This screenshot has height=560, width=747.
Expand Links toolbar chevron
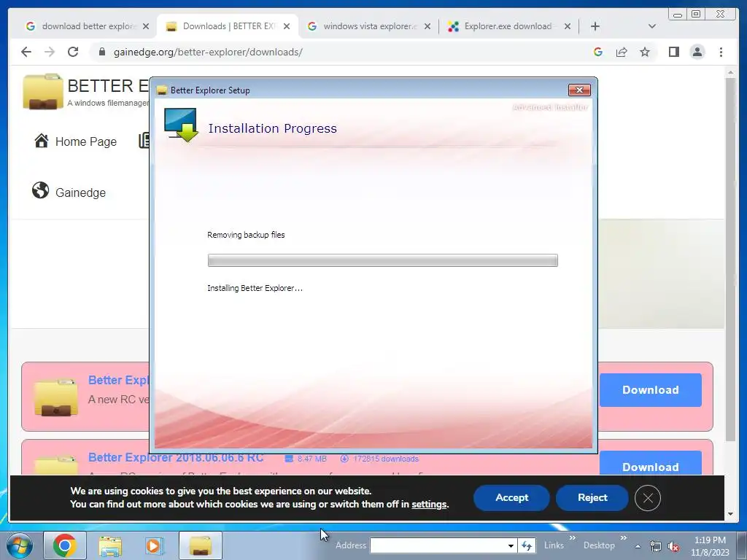click(x=572, y=538)
